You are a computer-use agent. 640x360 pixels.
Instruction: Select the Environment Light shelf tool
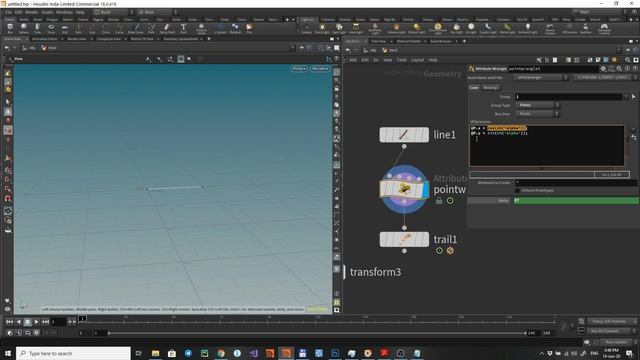click(x=438, y=29)
